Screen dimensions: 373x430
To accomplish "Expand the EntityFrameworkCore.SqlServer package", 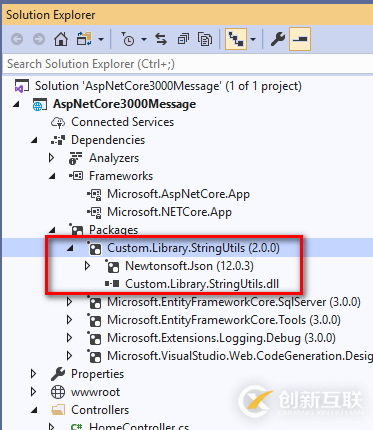I will [x=70, y=302].
